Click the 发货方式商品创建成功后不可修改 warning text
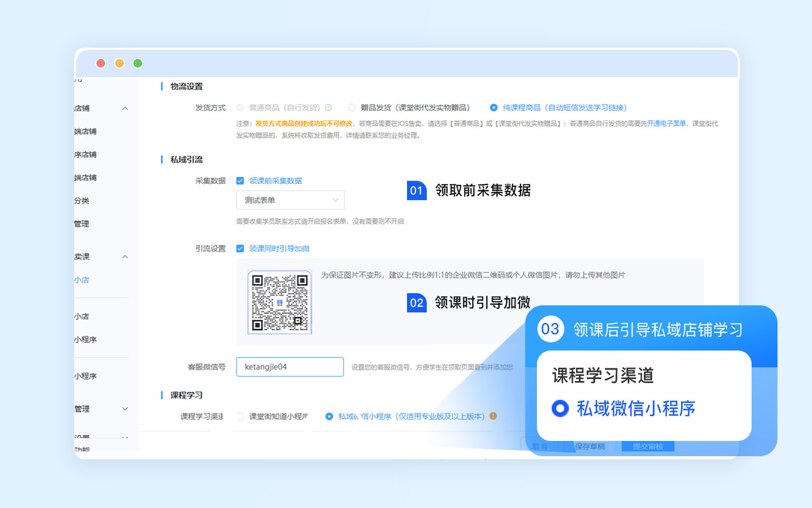812x508 pixels. tap(304, 123)
